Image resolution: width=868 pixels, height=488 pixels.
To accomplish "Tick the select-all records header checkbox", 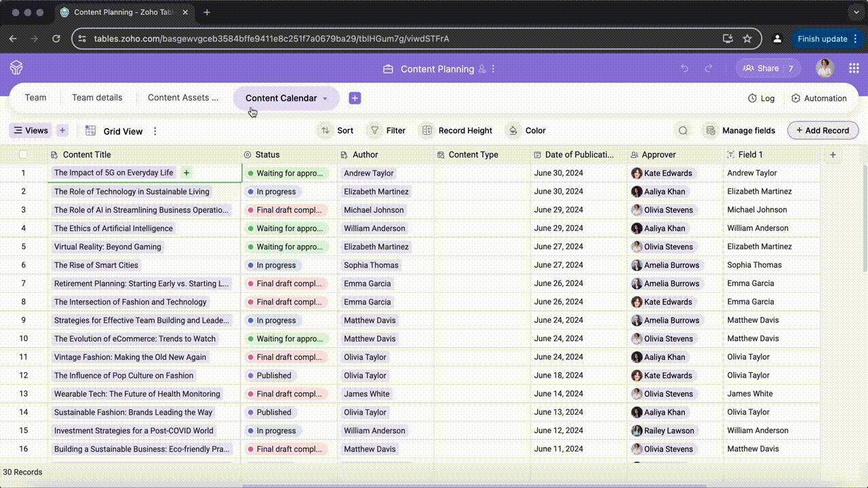I will tap(24, 155).
